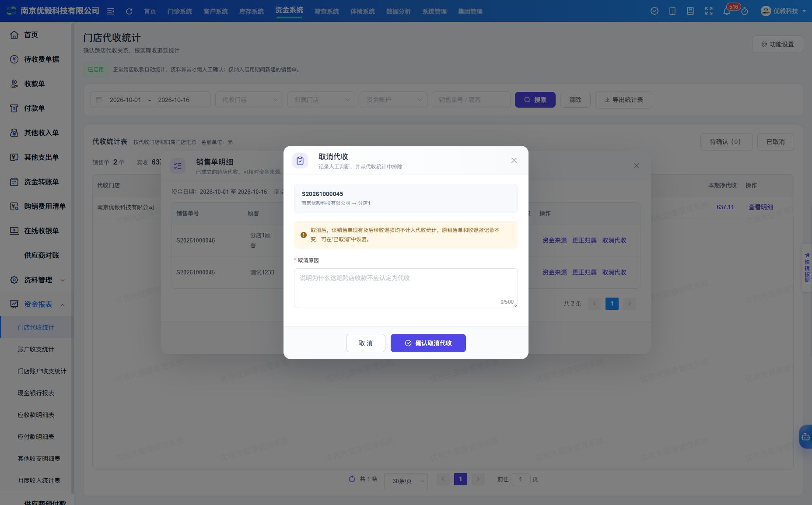Open the 30条/页 page size dropdown

pos(406,480)
